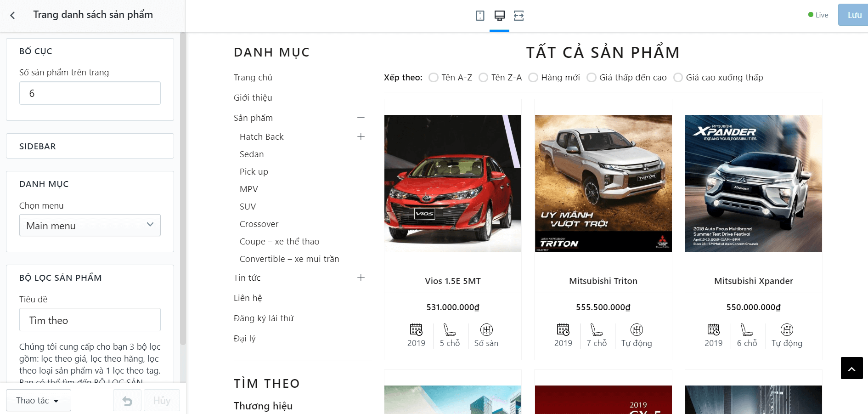The width and height of the screenshot is (868, 414).
Task: Select the Hàng mới sort option
Action: [533, 78]
